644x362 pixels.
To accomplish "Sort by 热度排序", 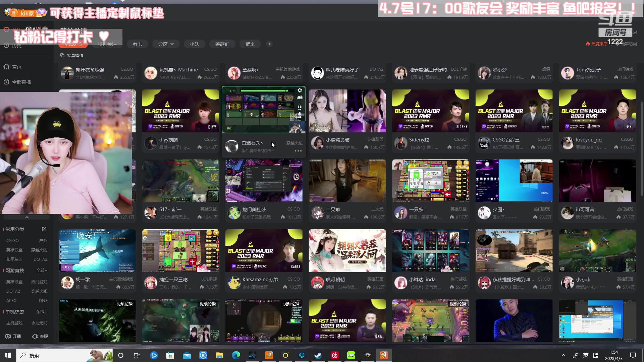I will [597, 44].
